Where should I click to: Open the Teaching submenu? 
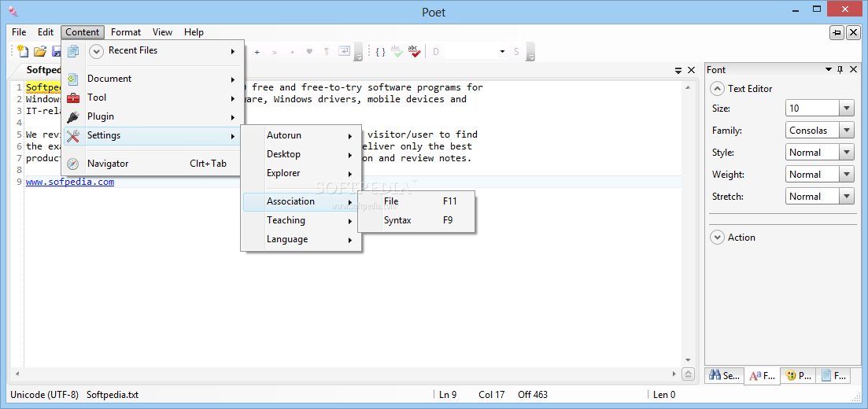301,220
